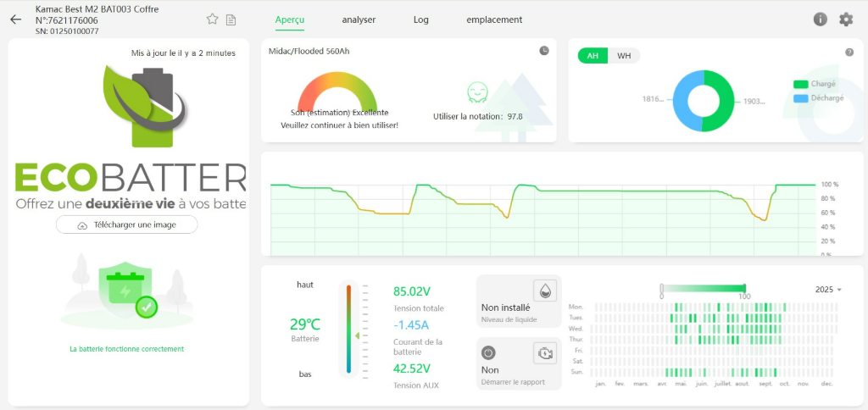
Task: Mark battery as favorite with star icon
Action: (213, 19)
